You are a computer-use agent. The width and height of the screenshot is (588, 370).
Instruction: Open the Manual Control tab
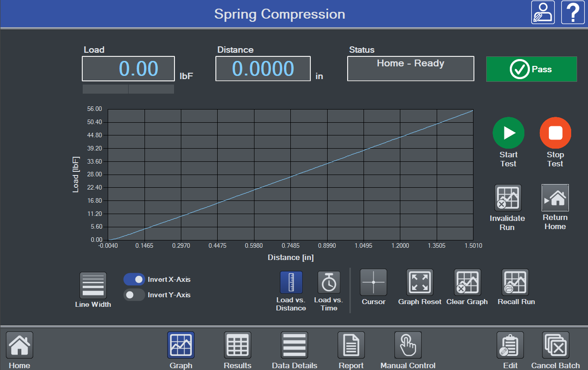pos(408,345)
